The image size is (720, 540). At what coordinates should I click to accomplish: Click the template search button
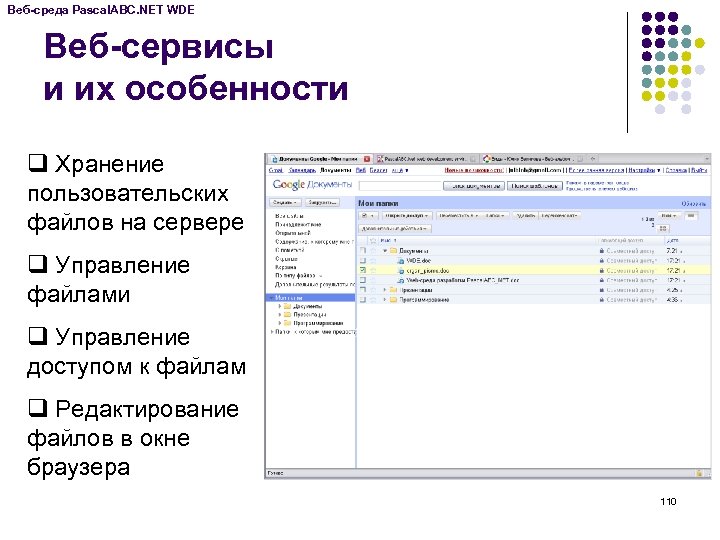tap(534, 186)
